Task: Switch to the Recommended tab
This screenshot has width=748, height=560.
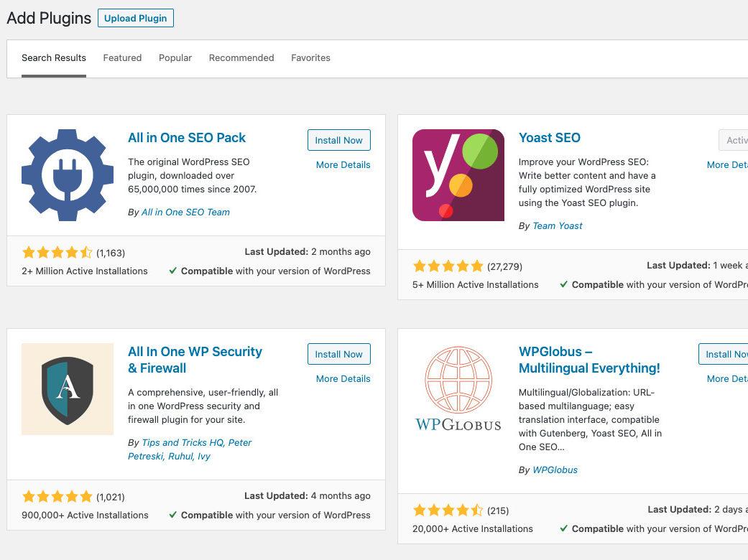Action: click(x=241, y=57)
